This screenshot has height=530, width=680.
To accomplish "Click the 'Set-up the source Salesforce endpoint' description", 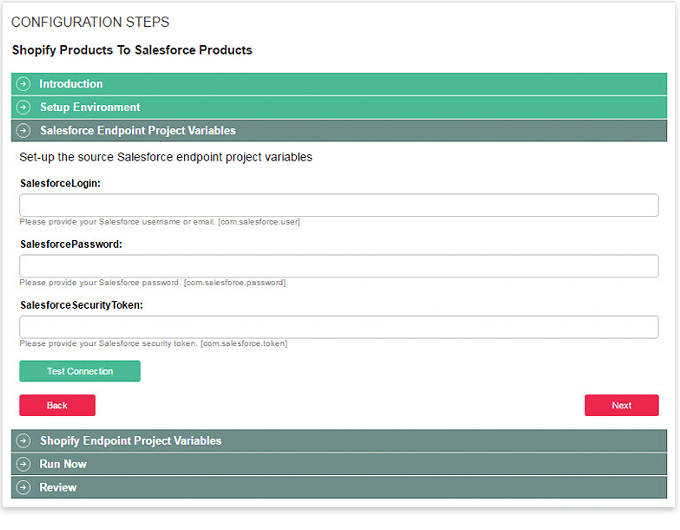I will (x=166, y=157).
